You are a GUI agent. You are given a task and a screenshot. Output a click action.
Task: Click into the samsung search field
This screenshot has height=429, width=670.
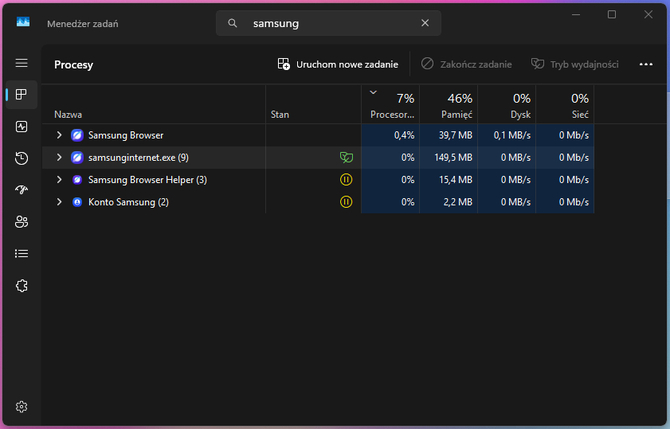click(x=328, y=23)
